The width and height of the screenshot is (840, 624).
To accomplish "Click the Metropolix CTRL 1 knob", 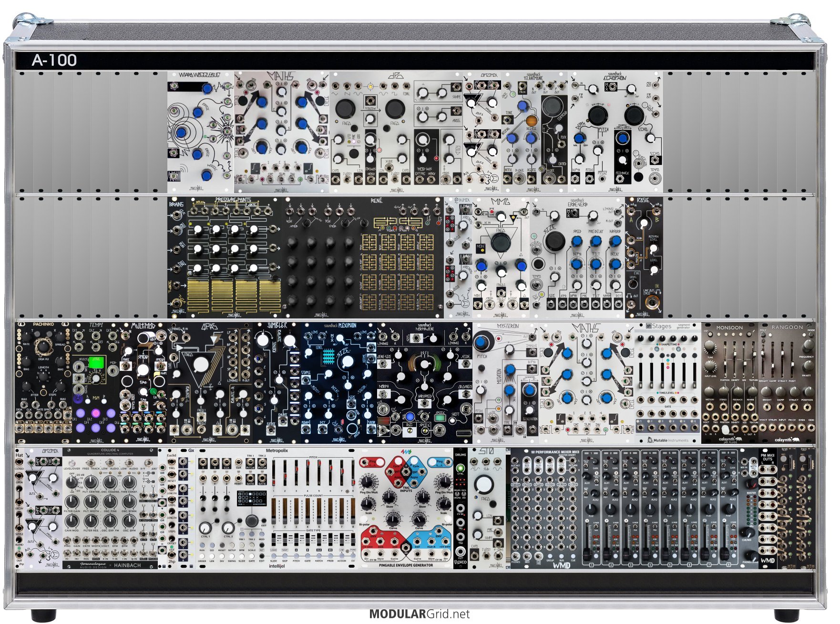I will click(x=205, y=528).
